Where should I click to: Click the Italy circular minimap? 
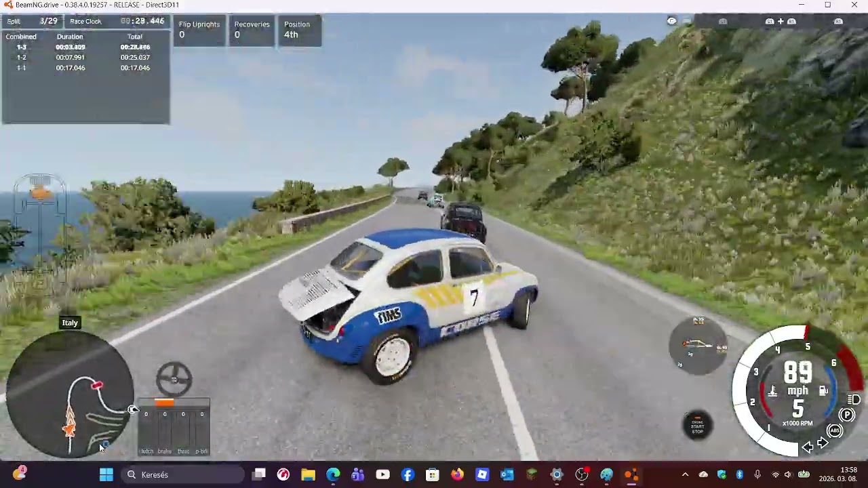coord(70,395)
